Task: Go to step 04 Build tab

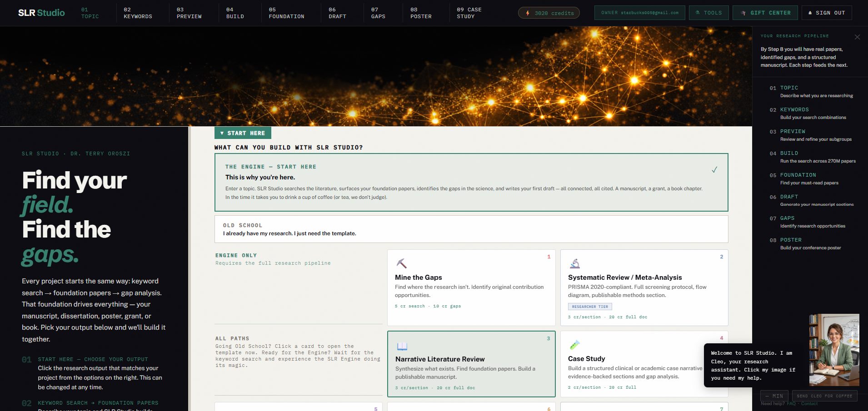Action: coord(235,13)
